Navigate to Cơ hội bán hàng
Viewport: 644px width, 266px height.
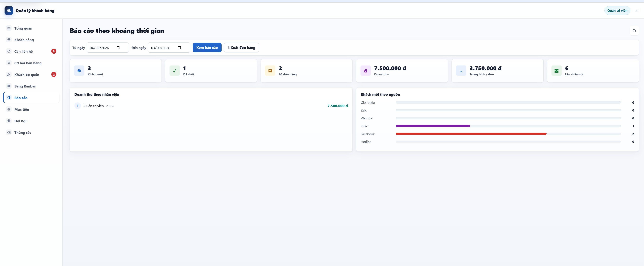tap(31, 63)
